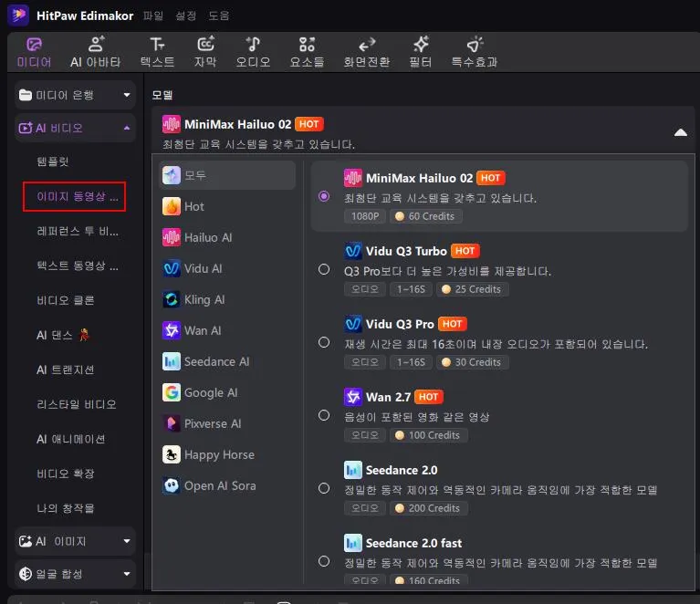Screen dimensions: 700x604
Task: Open the 화면전환 transitions icon
Action: coord(367,45)
